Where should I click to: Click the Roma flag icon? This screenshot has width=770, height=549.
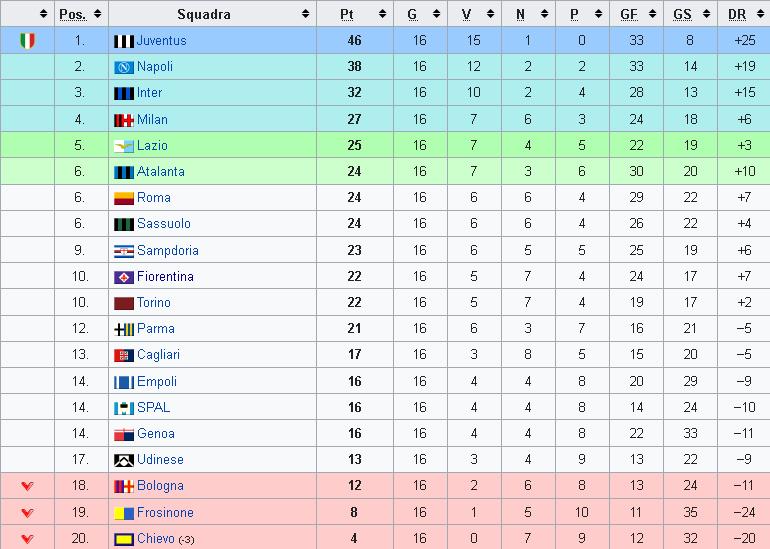coord(124,198)
